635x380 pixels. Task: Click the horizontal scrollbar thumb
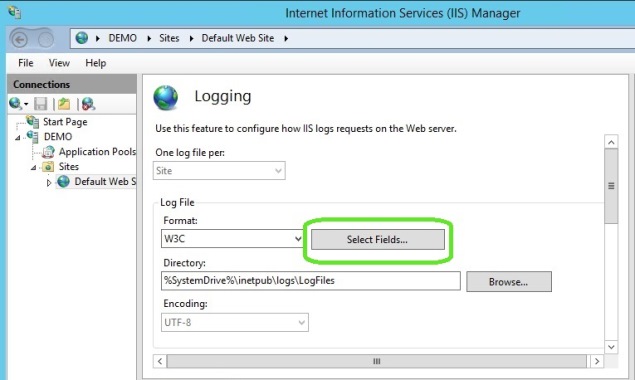pos(377,361)
